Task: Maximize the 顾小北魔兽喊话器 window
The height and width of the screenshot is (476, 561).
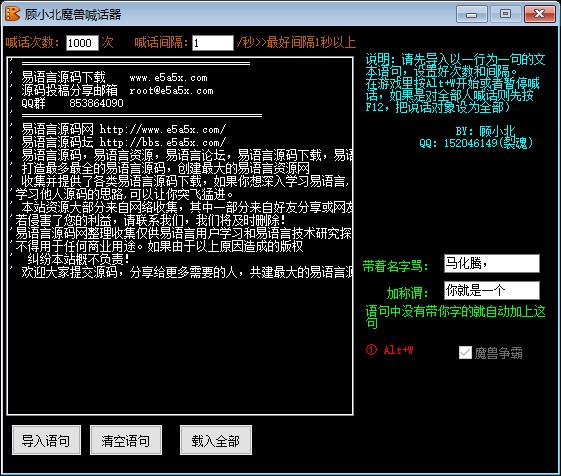Action: point(505,14)
